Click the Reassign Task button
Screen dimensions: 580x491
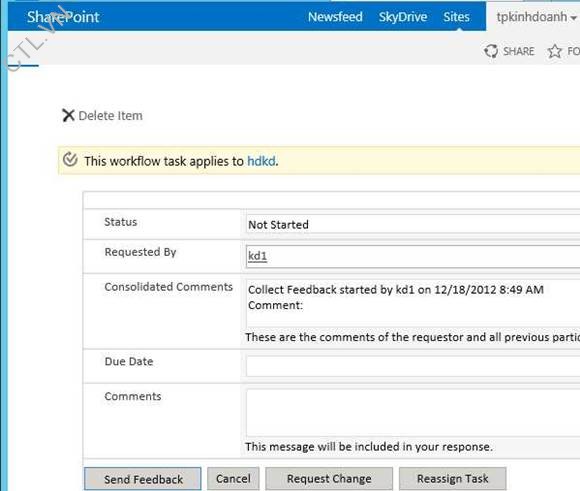coord(453,479)
